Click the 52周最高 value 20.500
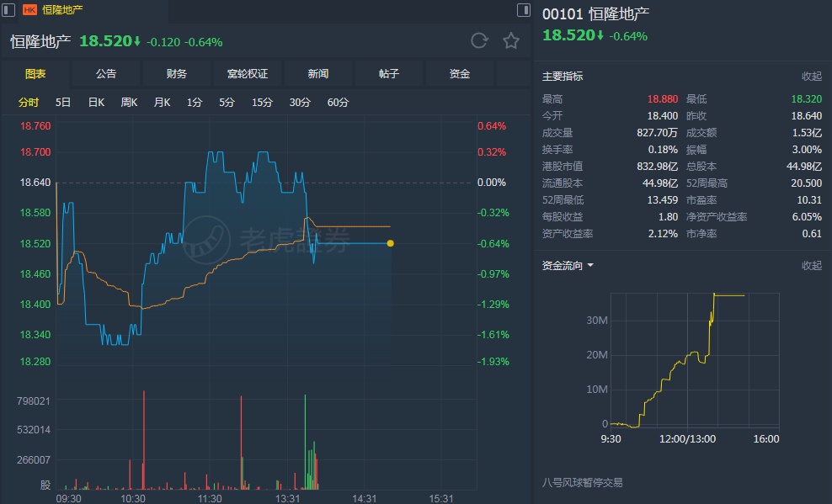Viewport: 832px width, 504px height. [806, 183]
